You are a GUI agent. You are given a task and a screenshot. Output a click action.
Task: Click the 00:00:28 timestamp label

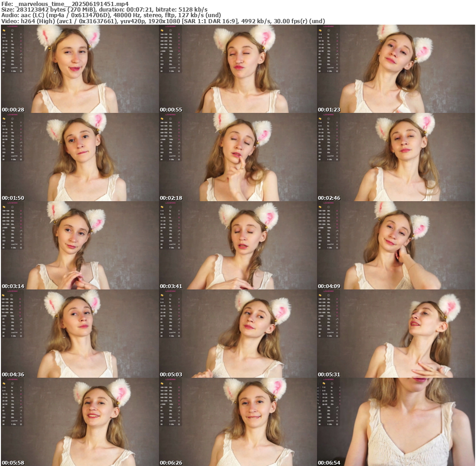pos(13,110)
